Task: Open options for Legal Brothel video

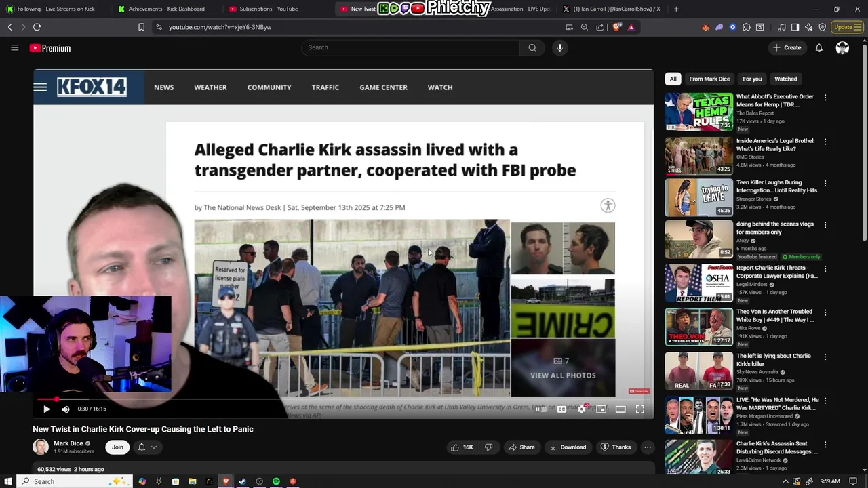Action: pos(825,142)
